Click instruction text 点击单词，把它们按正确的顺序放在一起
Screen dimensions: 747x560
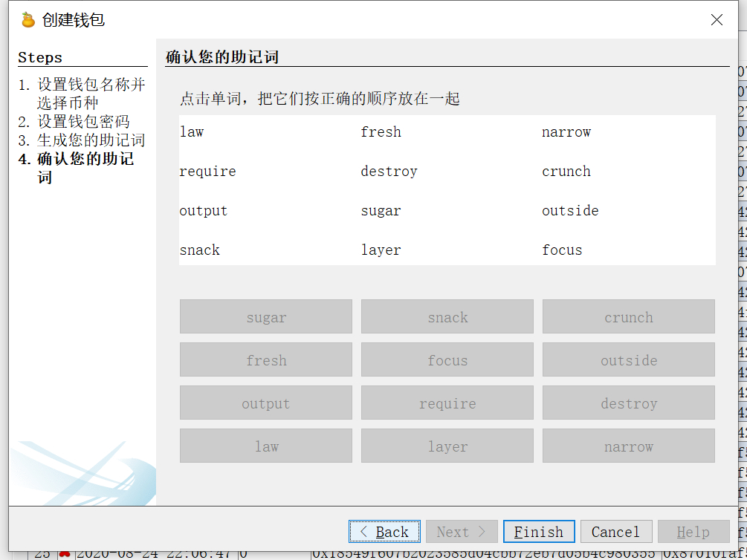coord(320,99)
